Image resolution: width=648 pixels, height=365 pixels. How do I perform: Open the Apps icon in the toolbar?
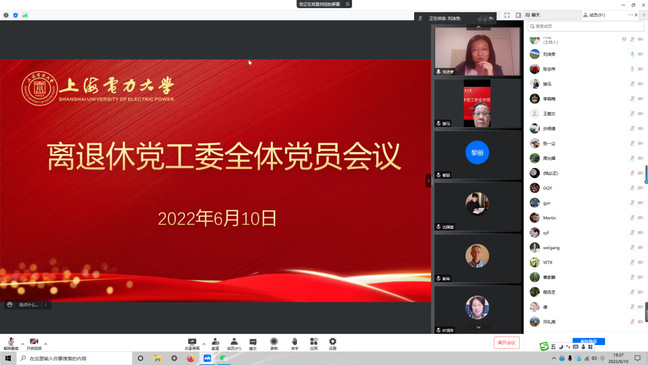tap(314, 344)
